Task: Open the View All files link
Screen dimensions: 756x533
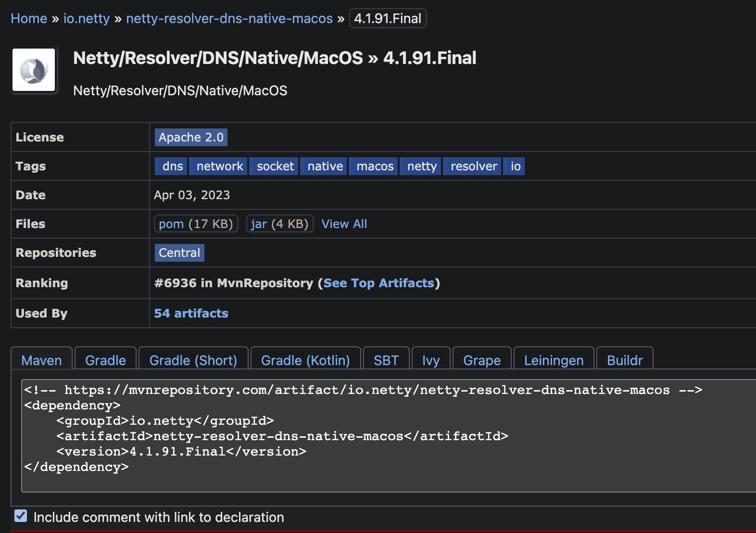Action: (344, 224)
